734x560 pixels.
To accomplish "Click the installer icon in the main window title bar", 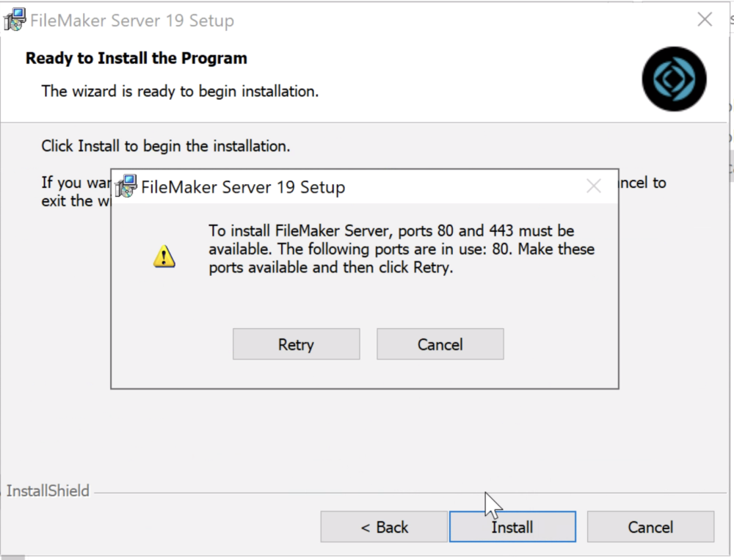I will tap(15, 19).
